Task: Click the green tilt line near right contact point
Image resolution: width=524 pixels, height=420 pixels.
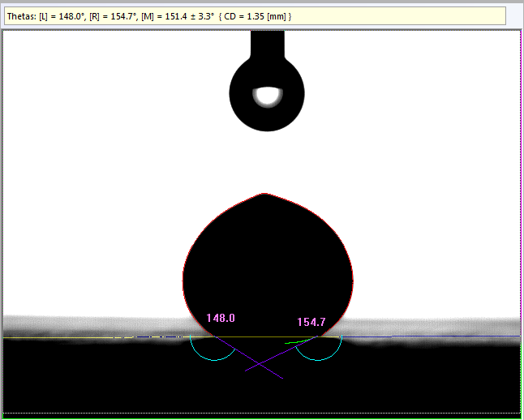Action: (299, 341)
